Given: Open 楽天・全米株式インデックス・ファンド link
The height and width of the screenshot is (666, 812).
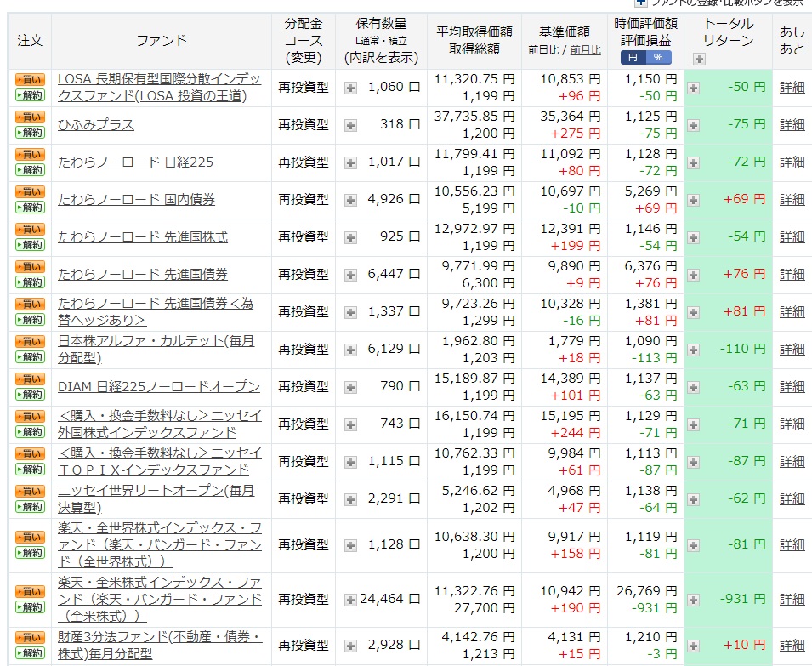Looking at the screenshot, I should [160, 599].
